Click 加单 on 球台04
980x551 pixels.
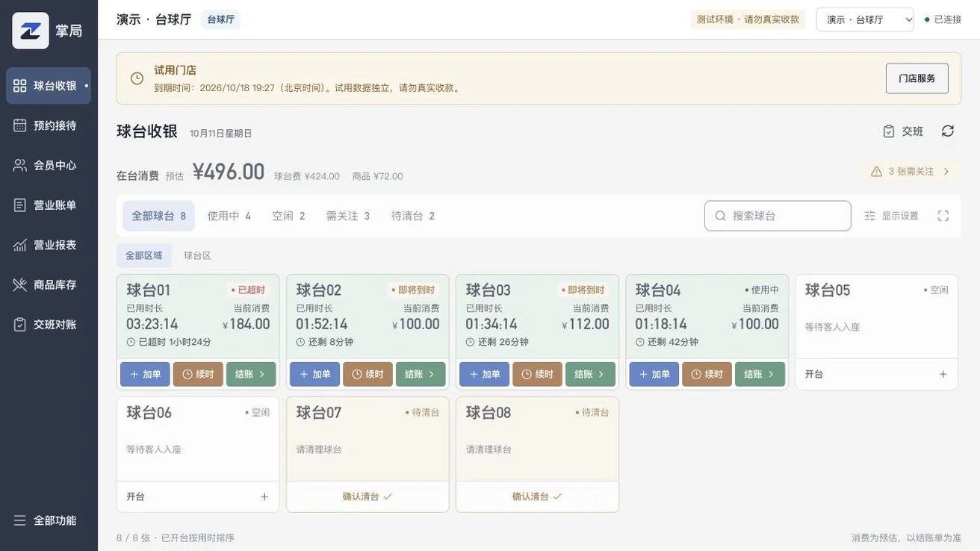654,374
